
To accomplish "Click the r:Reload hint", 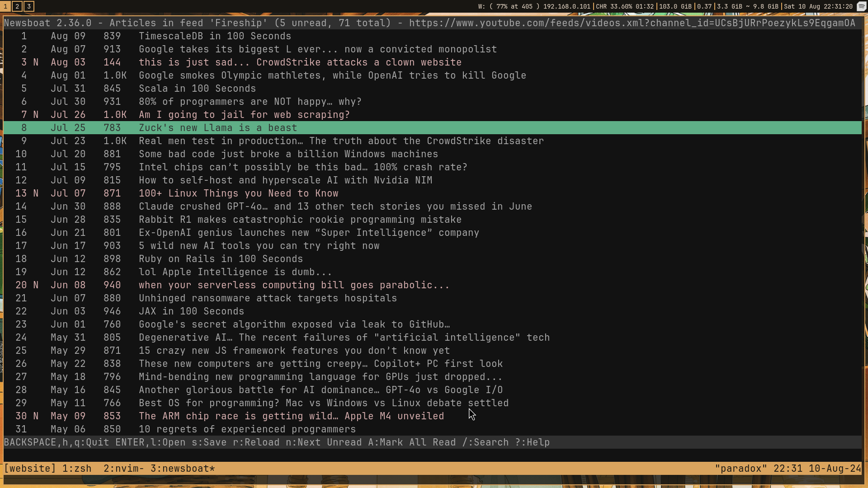I will pos(256,442).
